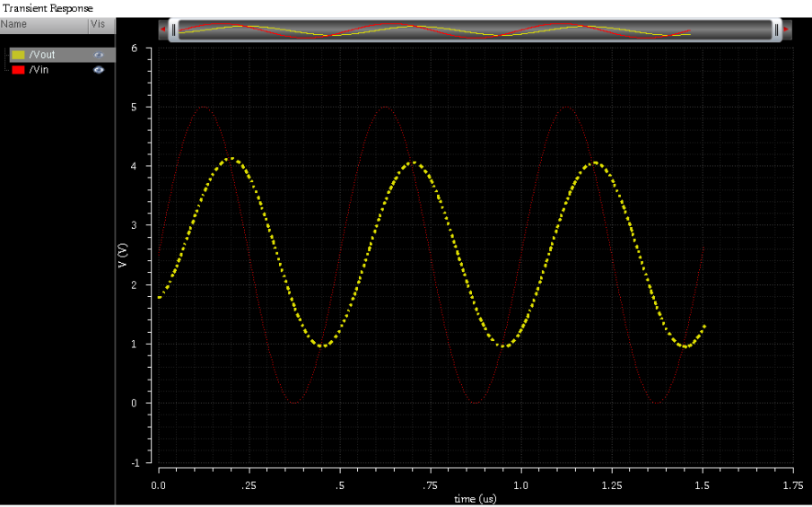Viewport: 812px width, 507px height.
Task: Click the Vis column header
Action: point(97,24)
